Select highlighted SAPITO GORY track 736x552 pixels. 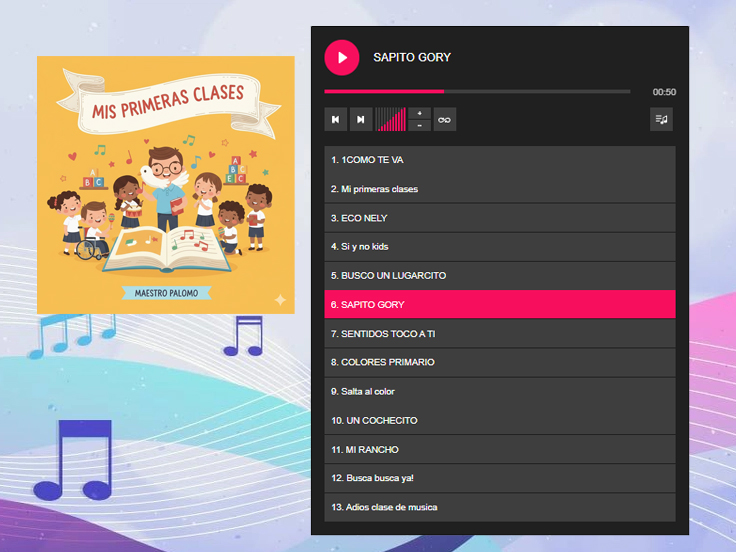coord(500,304)
